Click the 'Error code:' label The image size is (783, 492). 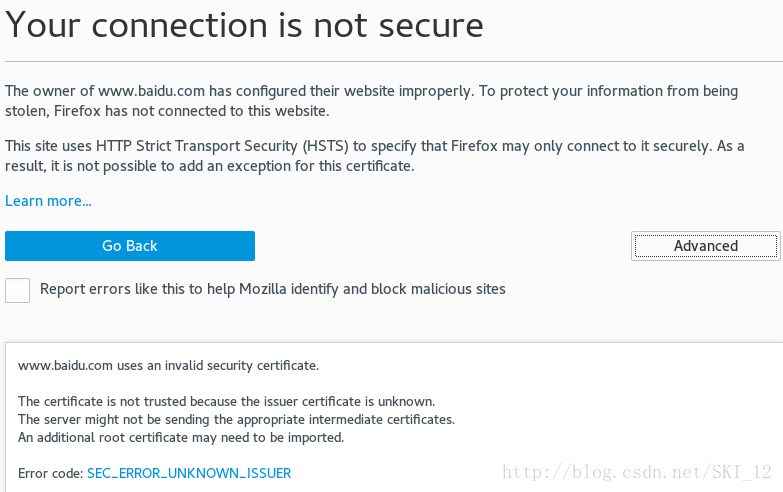(x=51, y=472)
